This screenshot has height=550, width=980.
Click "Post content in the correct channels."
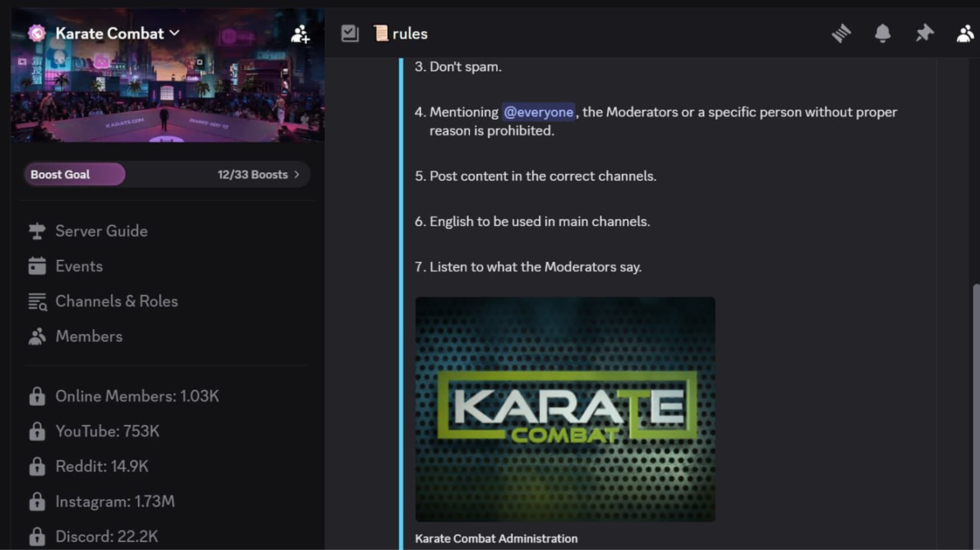tap(543, 176)
